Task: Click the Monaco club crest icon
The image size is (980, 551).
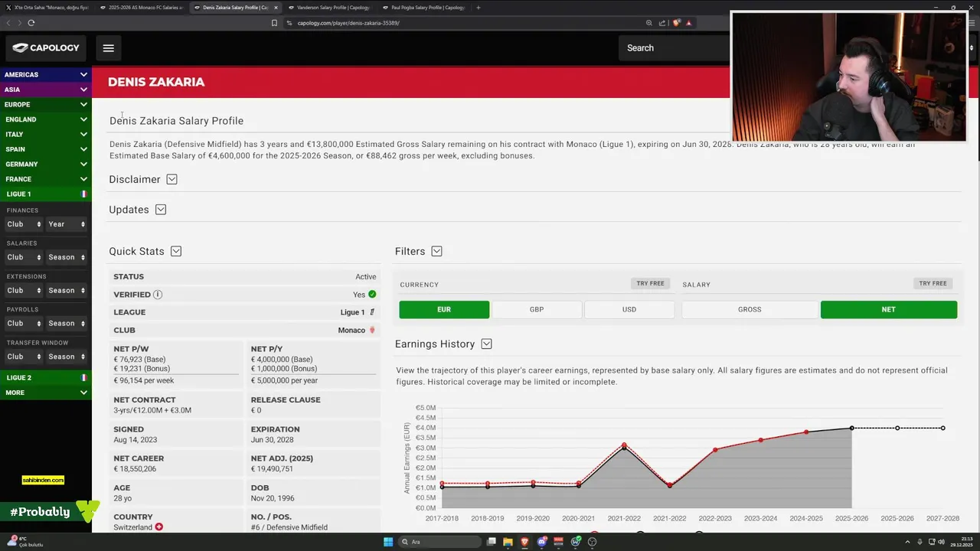Action: pyautogui.click(x=372, y=331)
